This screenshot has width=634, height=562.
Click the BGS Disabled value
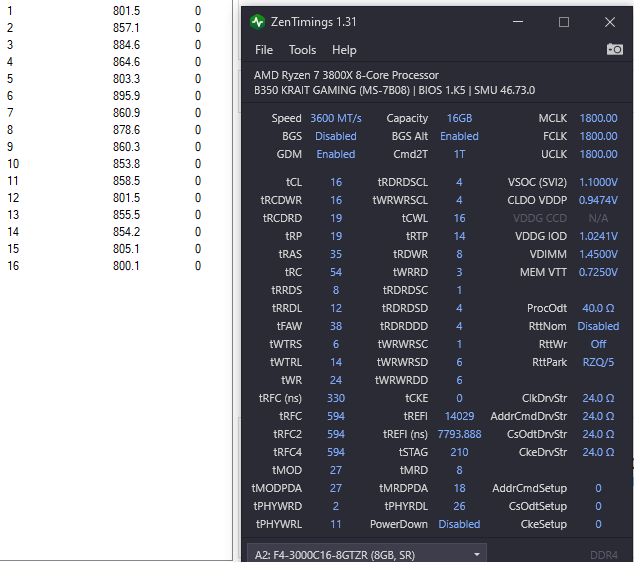[x=336, y=136]
